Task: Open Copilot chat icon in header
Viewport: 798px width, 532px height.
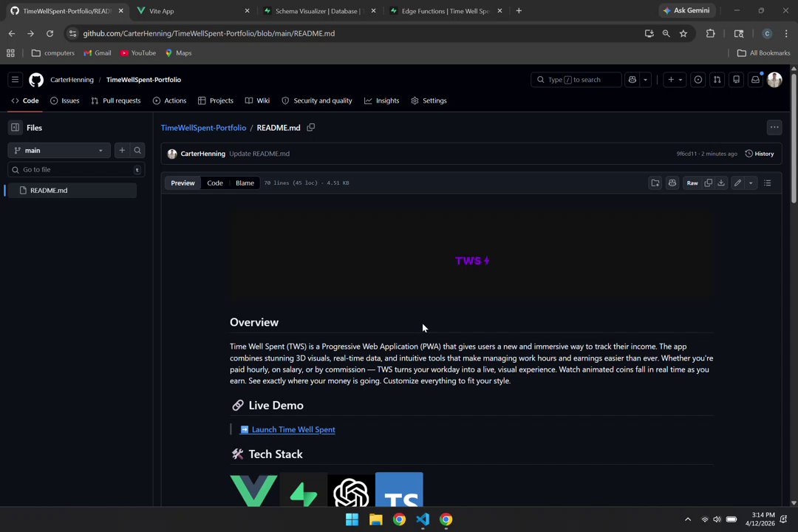Action: (632, 80)
